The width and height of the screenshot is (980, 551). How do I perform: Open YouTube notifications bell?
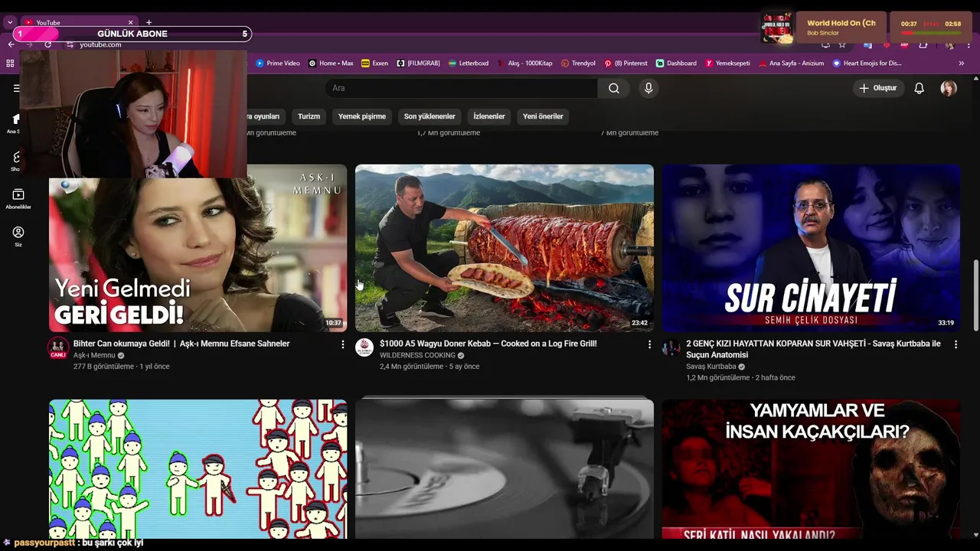click(920, 88)
